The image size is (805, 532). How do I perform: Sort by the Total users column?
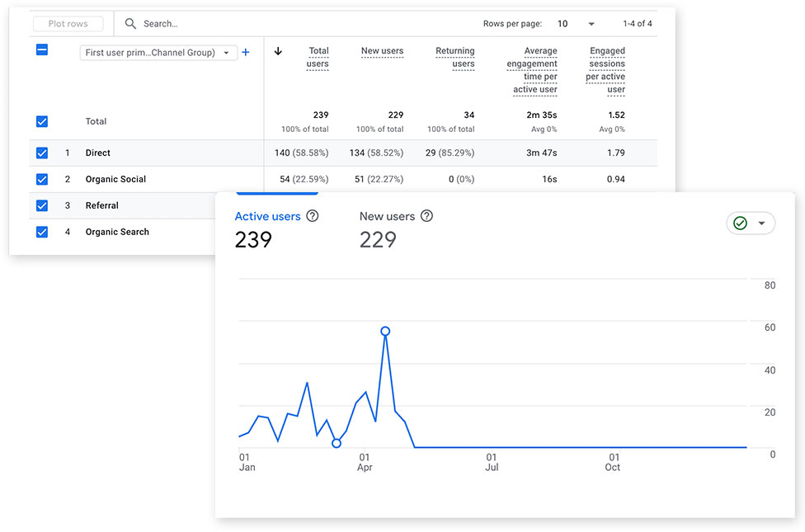pyautogui.click(x=318, y=57)
